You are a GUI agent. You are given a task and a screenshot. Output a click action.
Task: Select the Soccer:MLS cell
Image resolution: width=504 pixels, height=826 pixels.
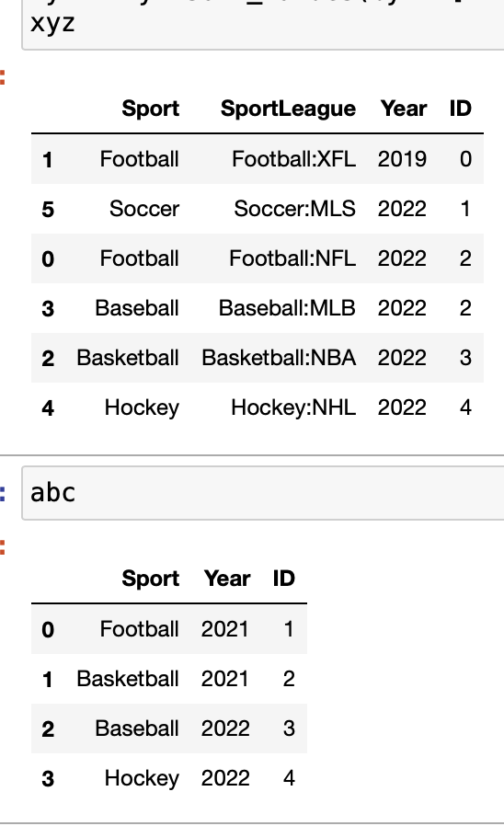(295, 209)
